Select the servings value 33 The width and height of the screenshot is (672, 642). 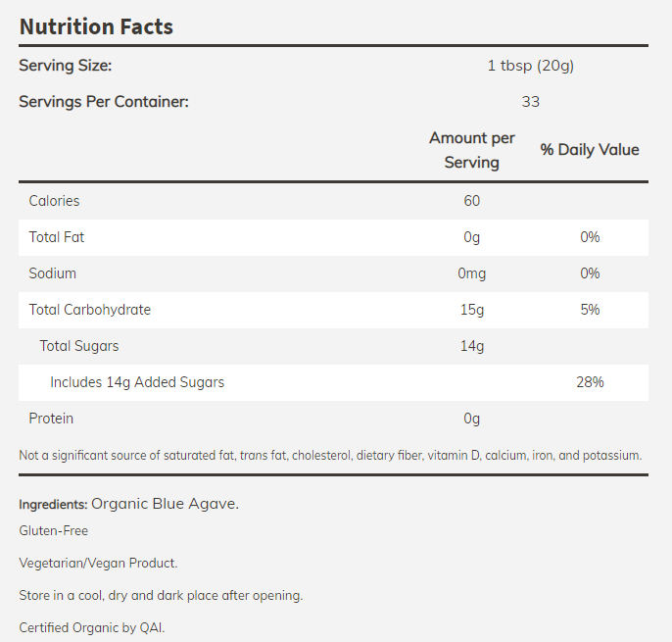tap(530, 101)
